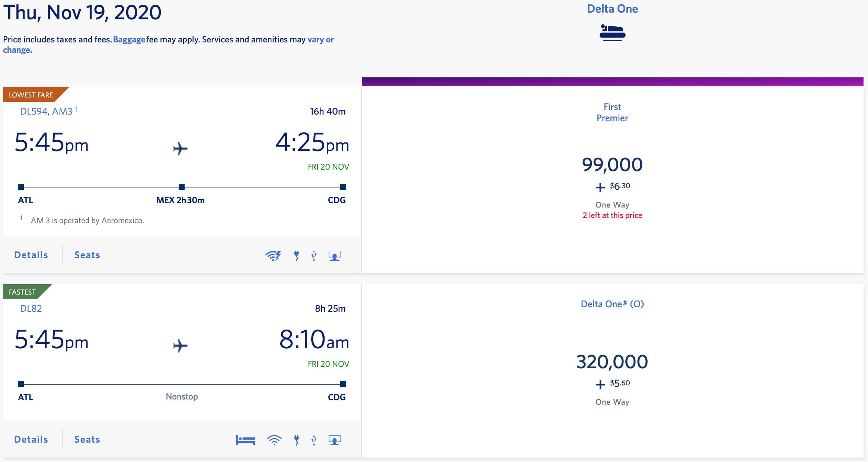
Task: Click Wi-Fi icon on DL82 flight
Action: 274,440
